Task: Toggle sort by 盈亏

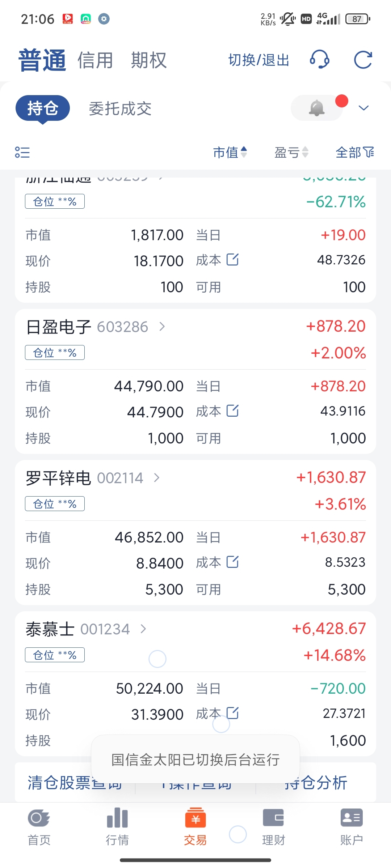Action: pyautogui.click(x=291, y=152)
